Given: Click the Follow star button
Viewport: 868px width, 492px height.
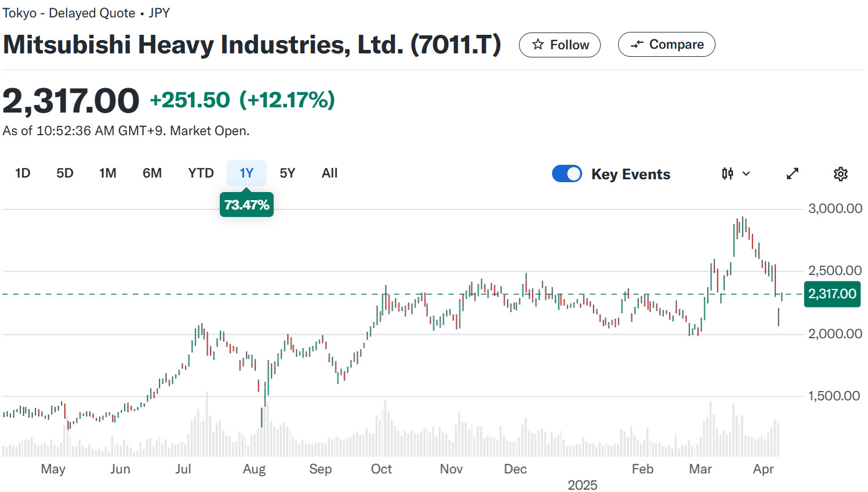Looking at the screenshot, I should pos(560,45).
